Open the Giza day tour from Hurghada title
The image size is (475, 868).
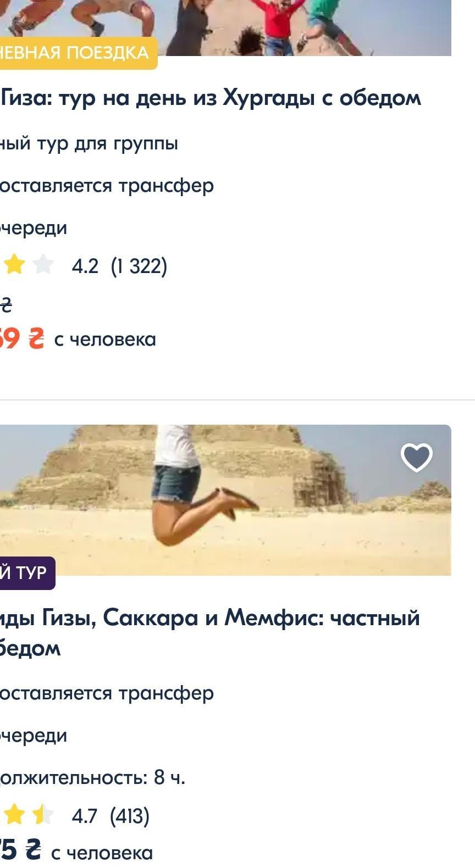pyautogui.click(x=211, y=98)
